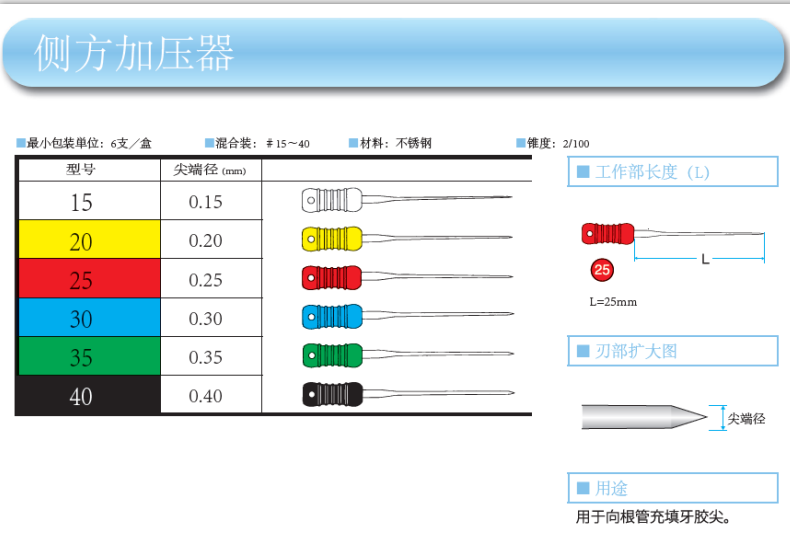Select the white model 15 cell
The width and height of the screenshot is (790, 543).
pyautogui.click(x=89, y=200)
